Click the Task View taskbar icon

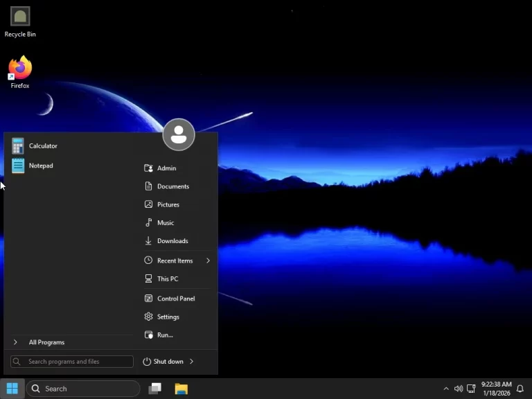tap(155, 389)
